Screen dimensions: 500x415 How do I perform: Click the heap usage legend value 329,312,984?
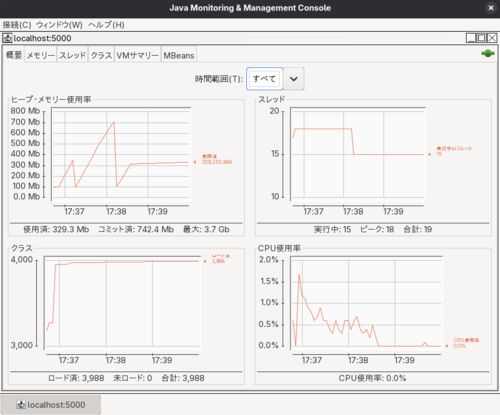point(217,162)
